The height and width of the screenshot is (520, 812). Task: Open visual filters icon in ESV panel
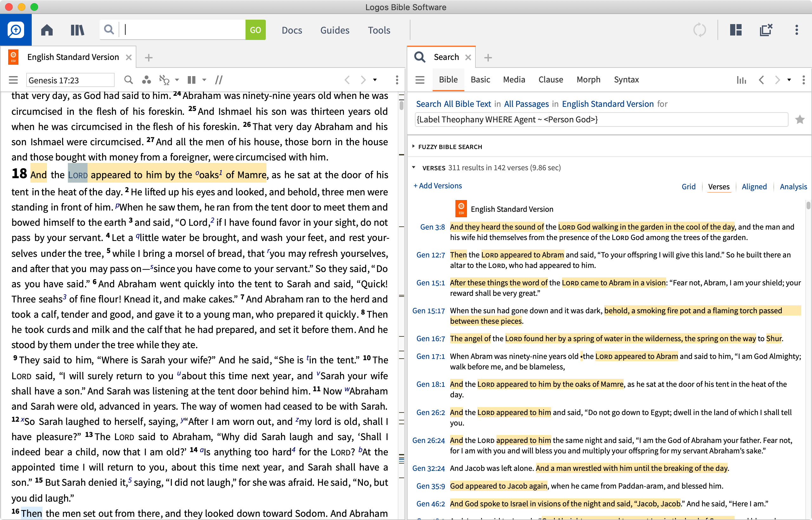click(146, 80)
